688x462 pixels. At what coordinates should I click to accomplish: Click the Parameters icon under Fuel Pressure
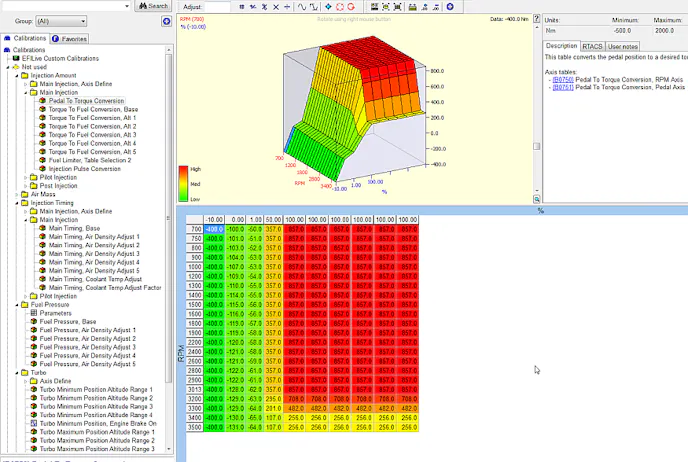click(x=34, y=312)
